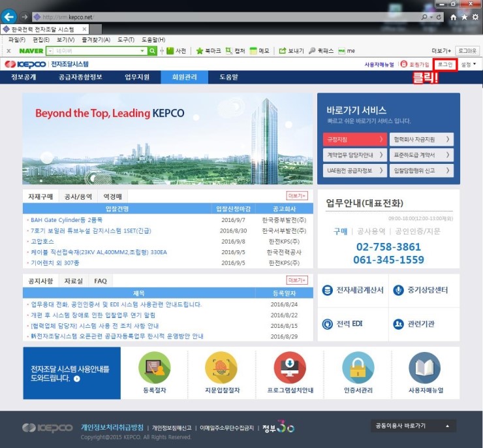Click the KEPCO 전자조달시스템 logo
Viewport: 483px width, 448px height.
coord(46,65)
